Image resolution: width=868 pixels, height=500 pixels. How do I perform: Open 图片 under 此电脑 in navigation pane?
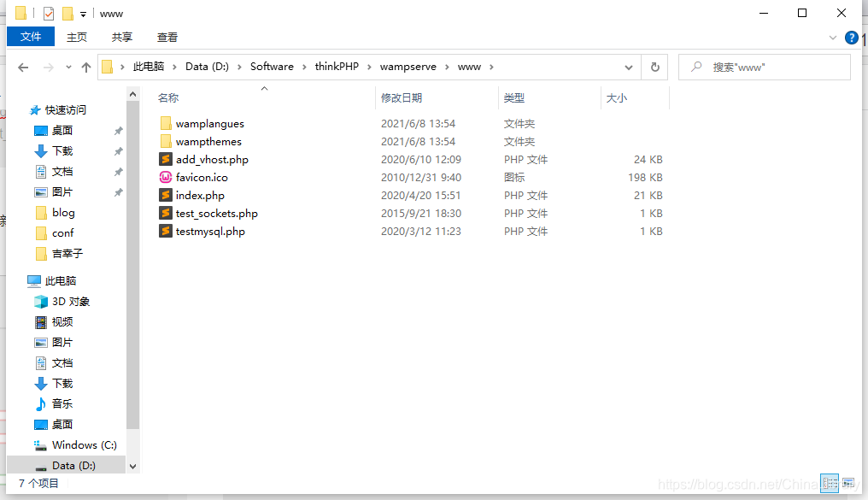click(x=62, y=342)
